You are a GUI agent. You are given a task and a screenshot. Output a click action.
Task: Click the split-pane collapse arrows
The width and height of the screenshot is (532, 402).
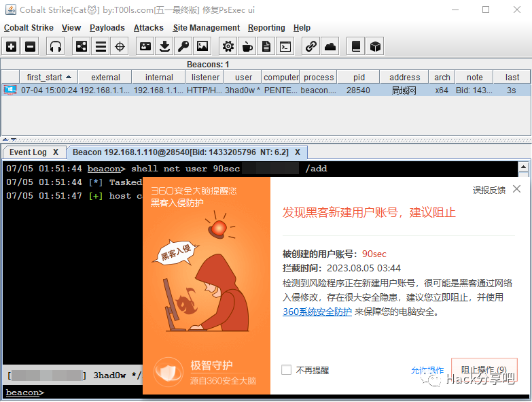[x=10, y=139]
